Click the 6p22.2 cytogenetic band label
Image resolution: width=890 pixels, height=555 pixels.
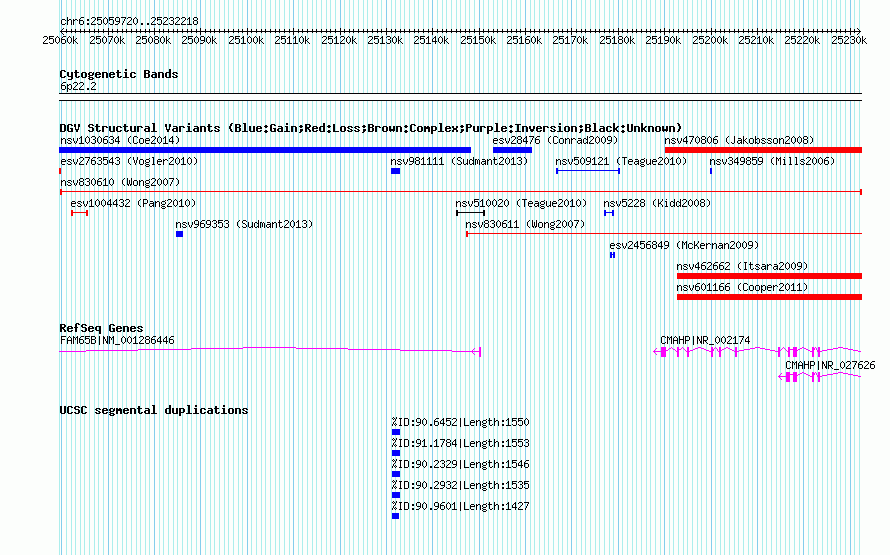pyautogui.click(x=78, y=87)
